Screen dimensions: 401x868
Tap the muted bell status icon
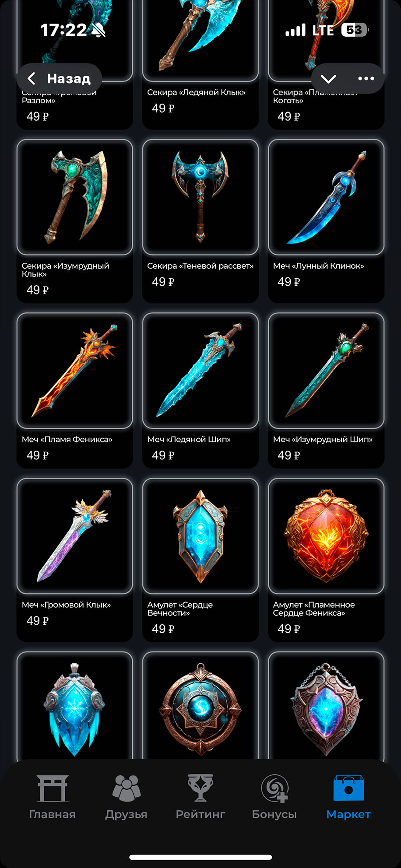click(99, 30)
